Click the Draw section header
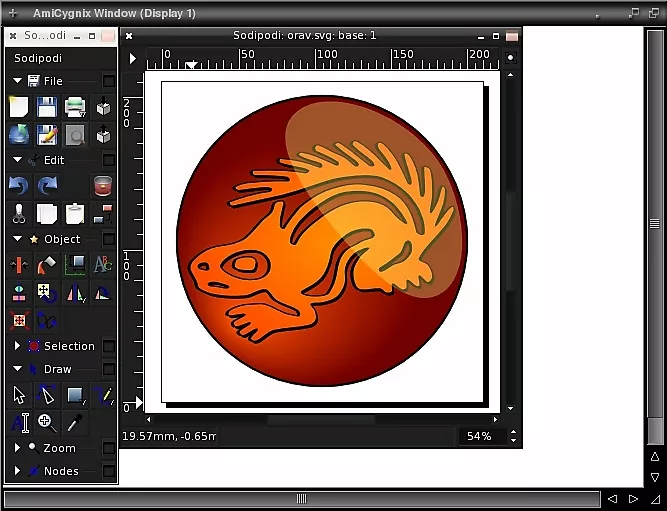667x511 pixels. coord(57,369)
